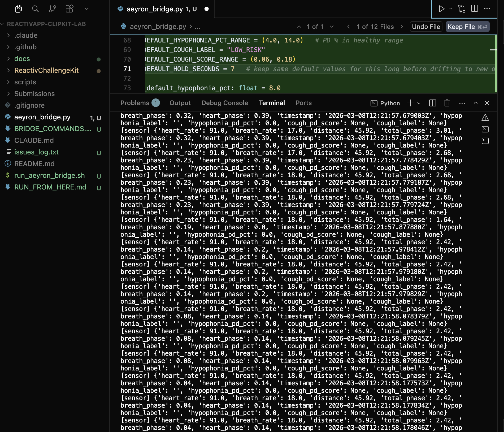The image size is (504, 432).
Task: Switch to the Output panel tab
Action: tap(180, 103)
